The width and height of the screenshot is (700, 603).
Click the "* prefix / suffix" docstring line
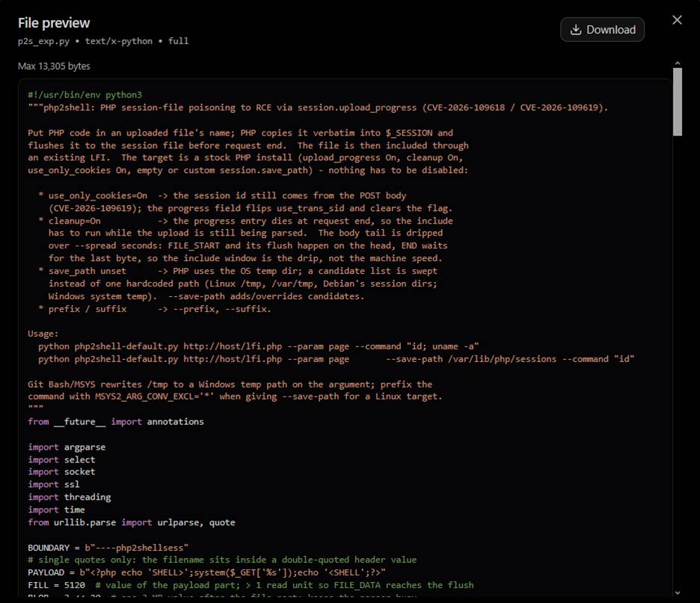coord(155,309)
